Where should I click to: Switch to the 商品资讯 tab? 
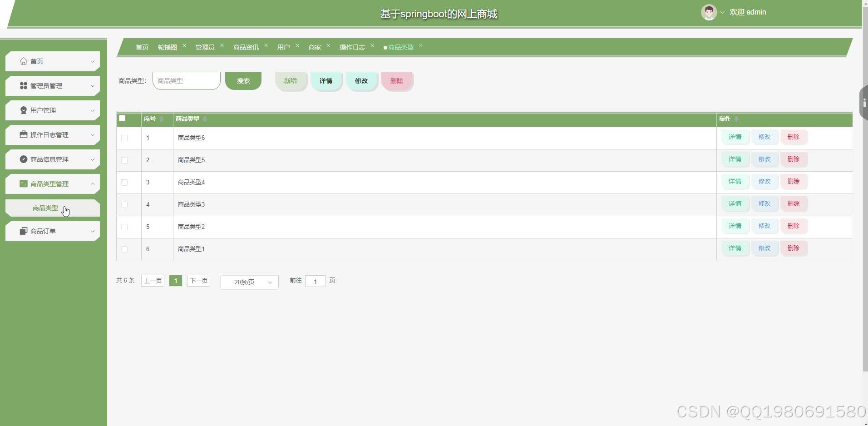(246, 47)
